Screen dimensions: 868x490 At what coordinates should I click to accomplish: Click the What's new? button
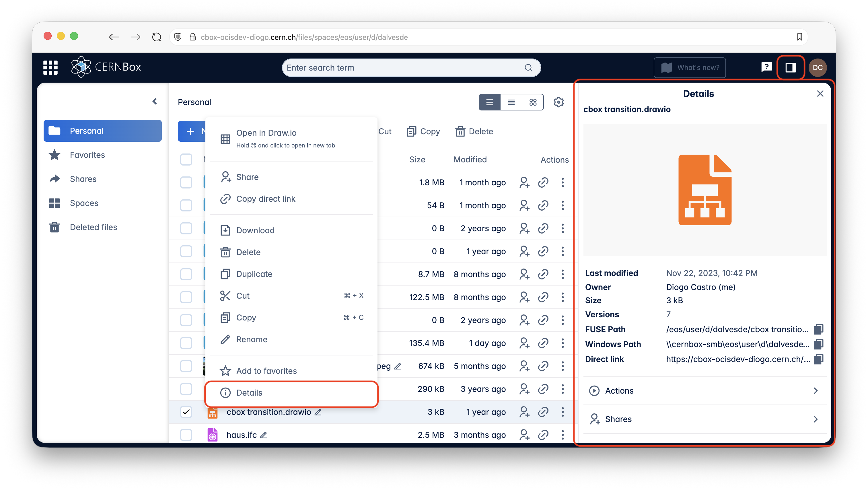tap(689, 68)
